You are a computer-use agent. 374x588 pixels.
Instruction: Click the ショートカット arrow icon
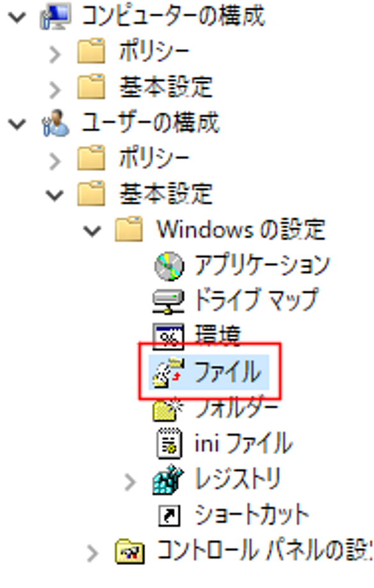pos(169,516)
